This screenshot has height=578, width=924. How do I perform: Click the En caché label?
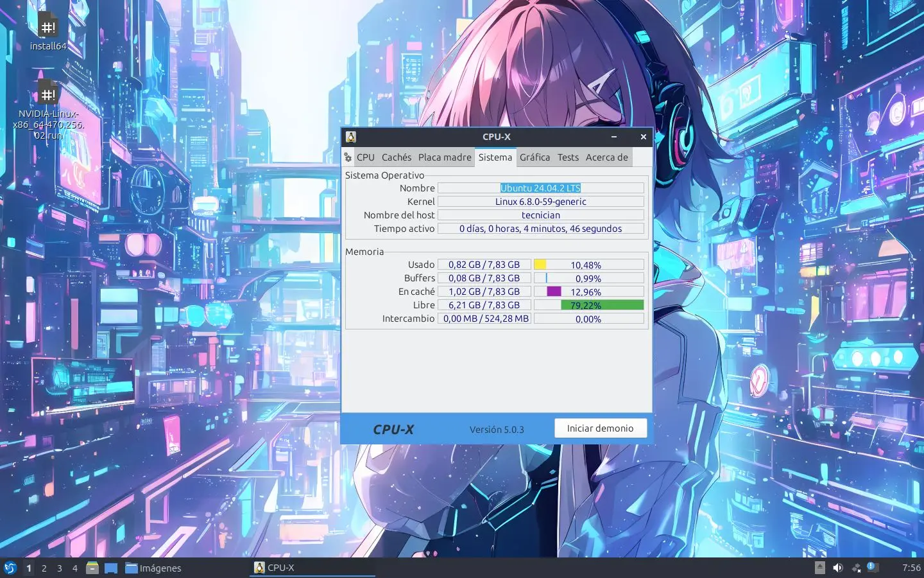click(x=416, y=292)
